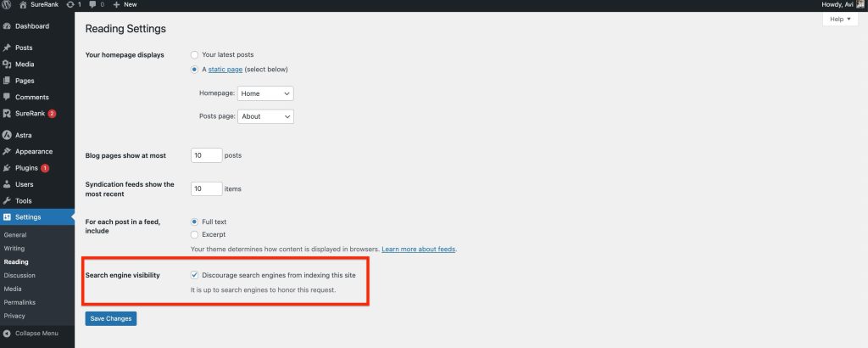Screen dimensions: 868x348
Task: Click the 'Blog pages show at most' number field
Action: pyautogui.click(x=206, y=155)
